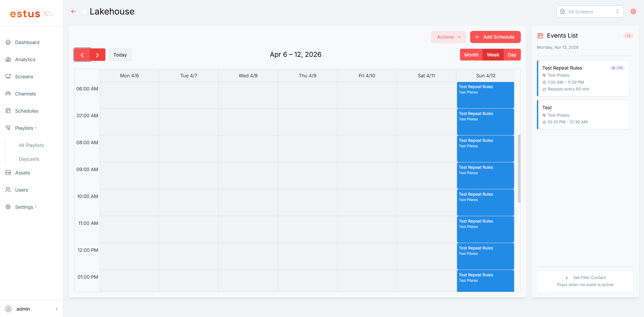This screenshot has height=317, width=644.
Task: Click the events count badge 24
Action: tap(628, 36)
